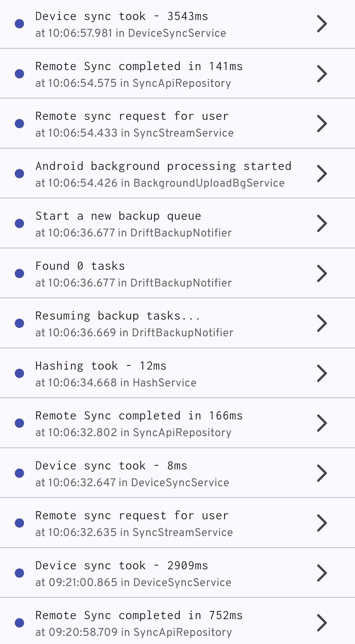The width and height of the screenshot is (355, 644).
Task: Open chevron for the 10:06:32.635 remote sync request
Action: [322, 523]
